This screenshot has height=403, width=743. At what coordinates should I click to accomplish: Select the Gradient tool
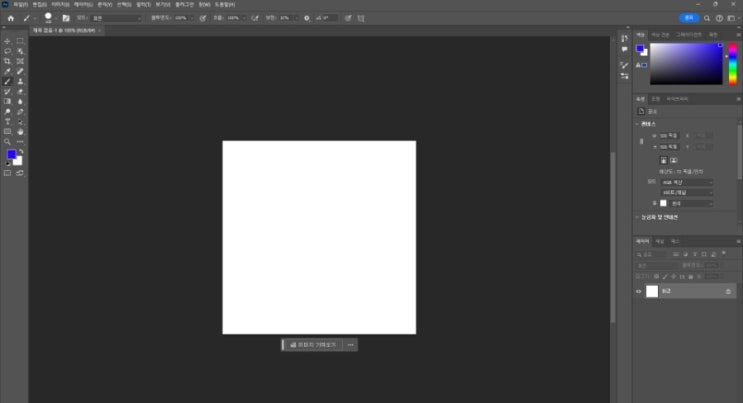(7, 101)
